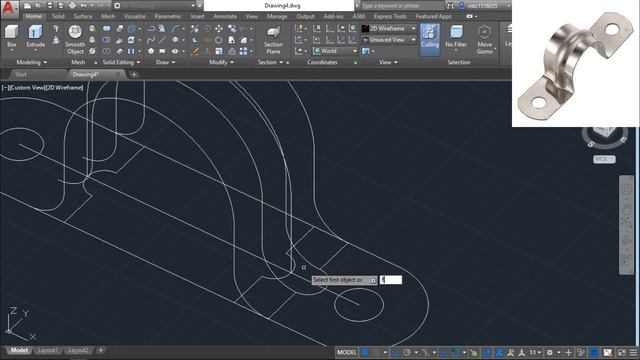This screenshot has width=640, height=360.
Task: Click the Solid Union icon in Solid Editing
Action: click(x=107, y=29)
